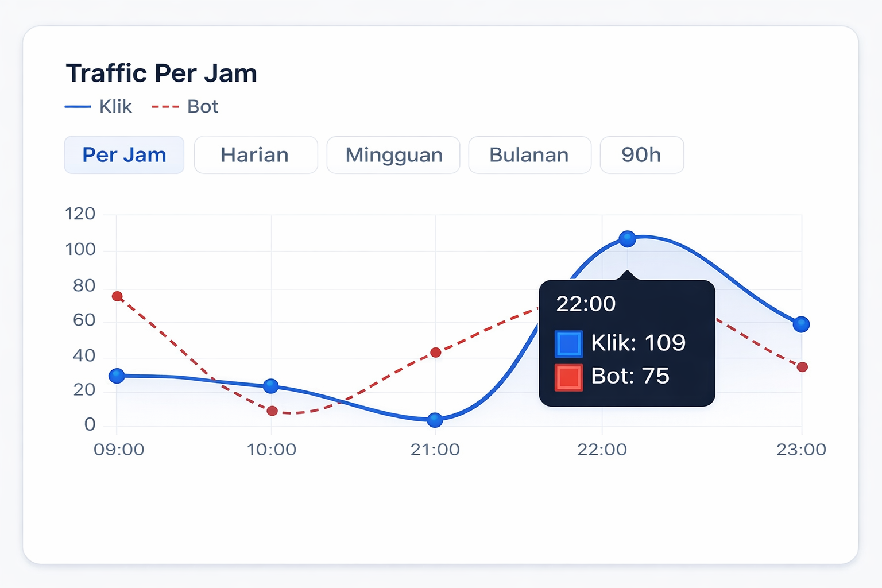Toggle the Klik series in the legend
882x588 pixels.
pos(99,106)
